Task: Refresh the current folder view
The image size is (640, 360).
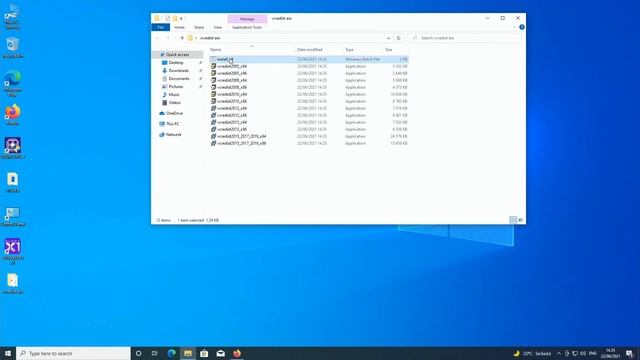Action: [x=398, y=38]
